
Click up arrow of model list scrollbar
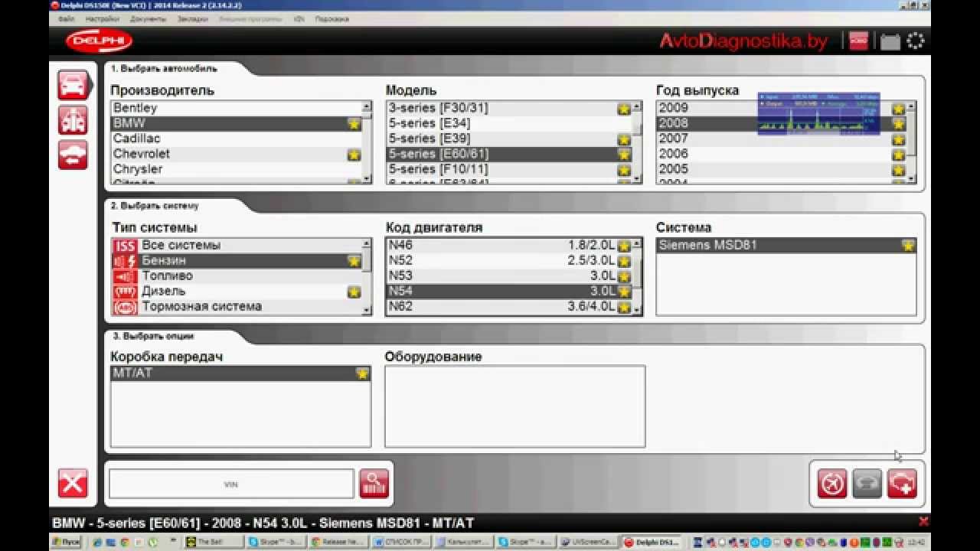(x=637, y=106)
